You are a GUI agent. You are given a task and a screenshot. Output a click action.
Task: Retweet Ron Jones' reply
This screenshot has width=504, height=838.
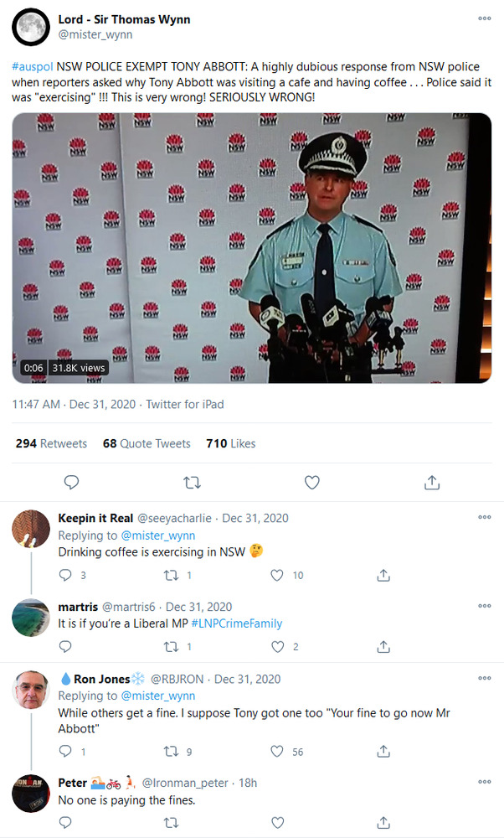tap(172, 752)
